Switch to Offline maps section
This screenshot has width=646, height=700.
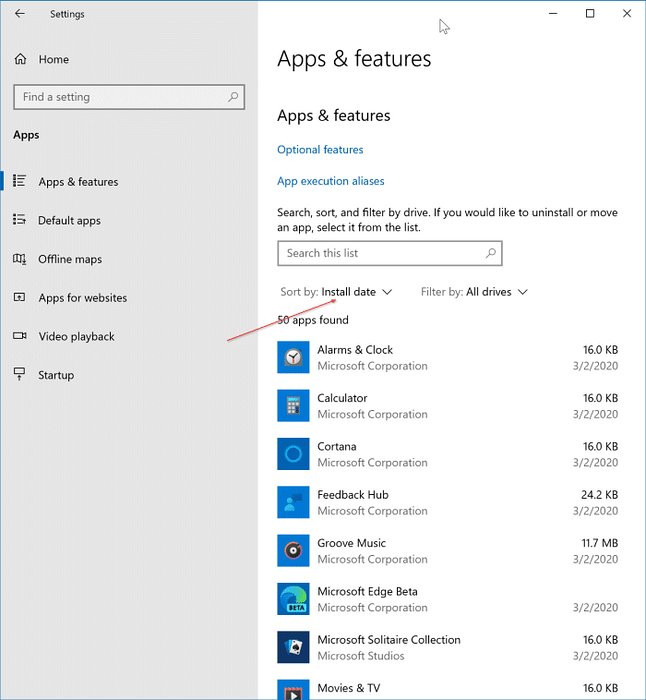(x=70, y=259)
